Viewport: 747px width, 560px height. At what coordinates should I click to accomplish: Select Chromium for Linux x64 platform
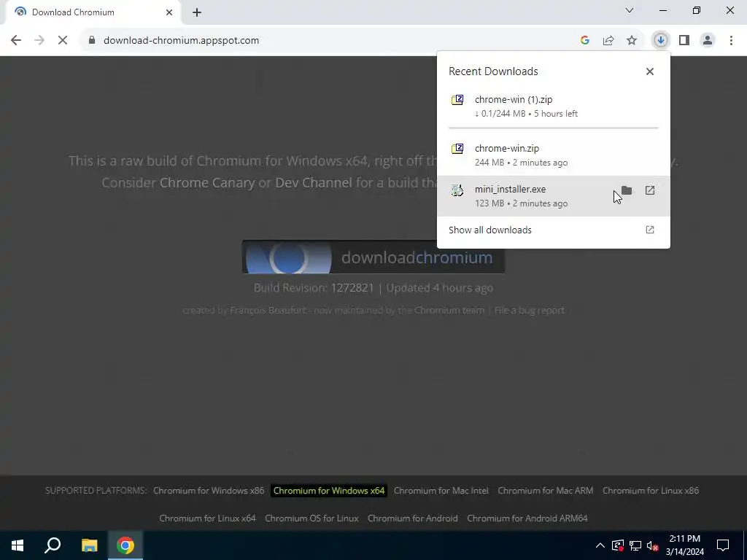pyautogui.click(x=207, y=518)
